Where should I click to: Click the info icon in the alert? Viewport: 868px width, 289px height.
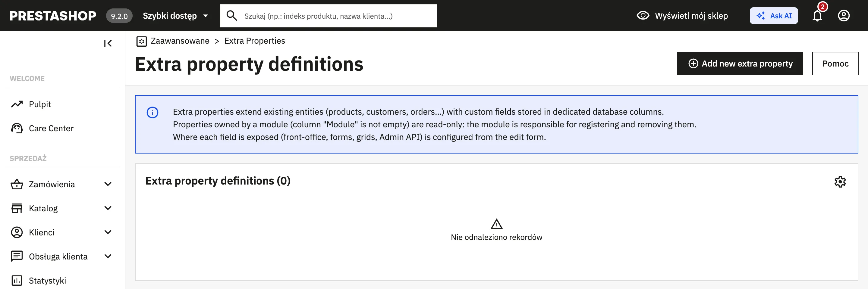point(152,112)
